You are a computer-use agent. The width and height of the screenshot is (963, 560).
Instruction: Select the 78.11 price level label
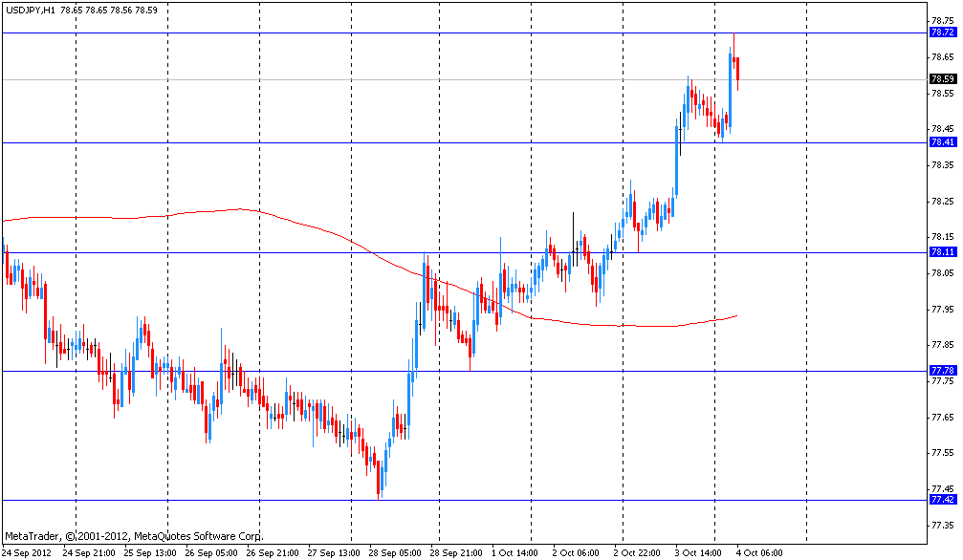[942, 252]
